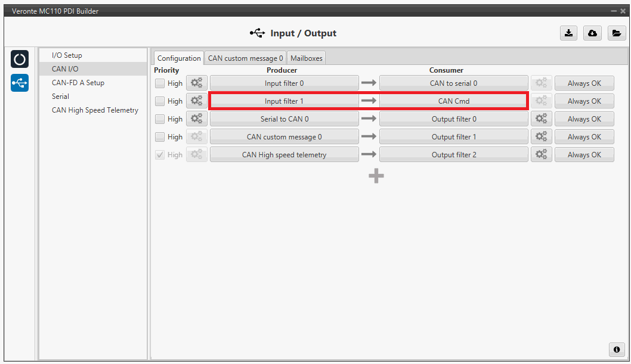Toggle High priority checkbox for Serial to CAN 0
This screenshot has width=631, height=364.
(160, 119)
